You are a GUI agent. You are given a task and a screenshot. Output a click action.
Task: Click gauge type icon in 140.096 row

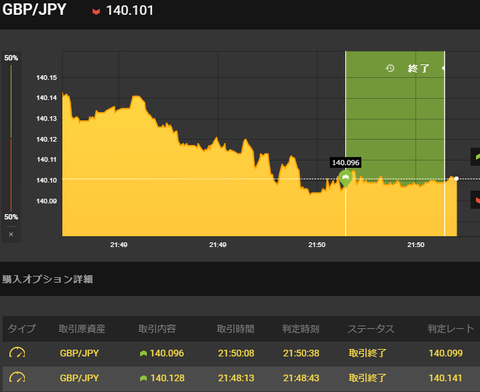click(17, 353)
